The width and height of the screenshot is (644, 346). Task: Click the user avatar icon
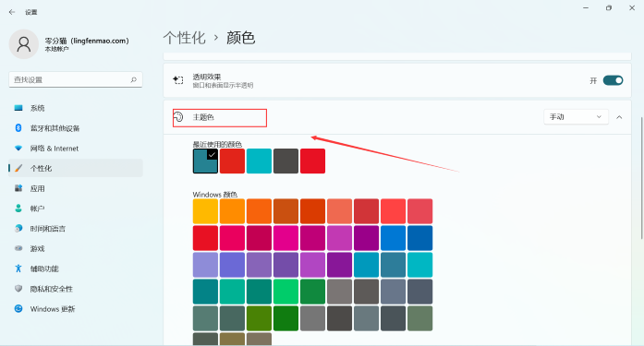pos(24,44)
